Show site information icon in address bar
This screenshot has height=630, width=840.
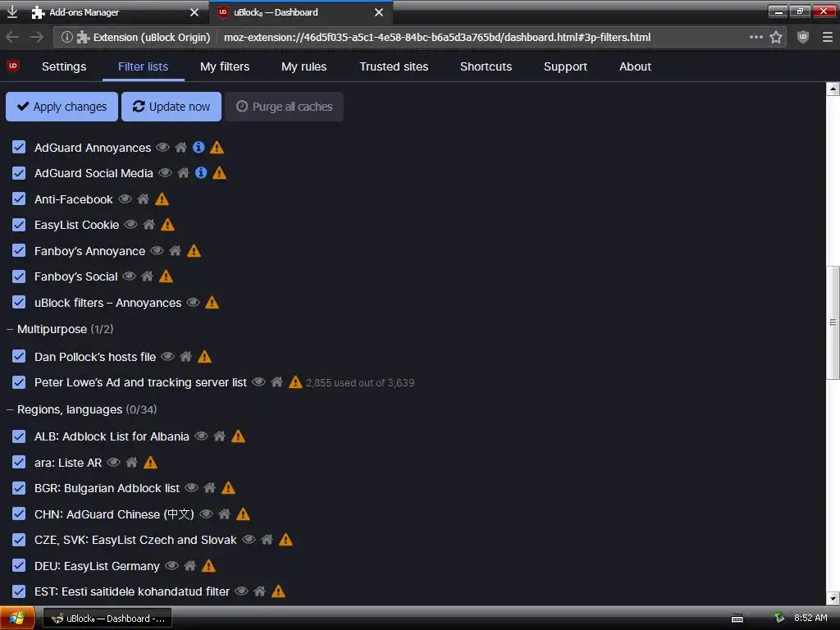pos(67,37)
